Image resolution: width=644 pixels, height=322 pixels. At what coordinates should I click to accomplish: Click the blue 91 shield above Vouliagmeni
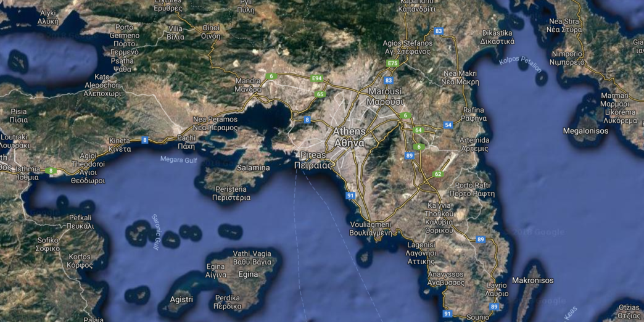[x=350, y=196]
